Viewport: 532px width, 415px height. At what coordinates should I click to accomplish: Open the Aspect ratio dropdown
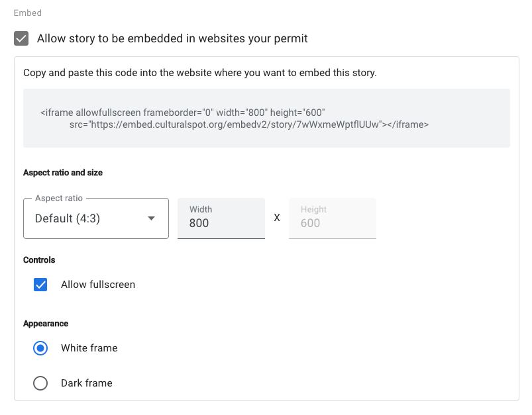tap(96, 218)
